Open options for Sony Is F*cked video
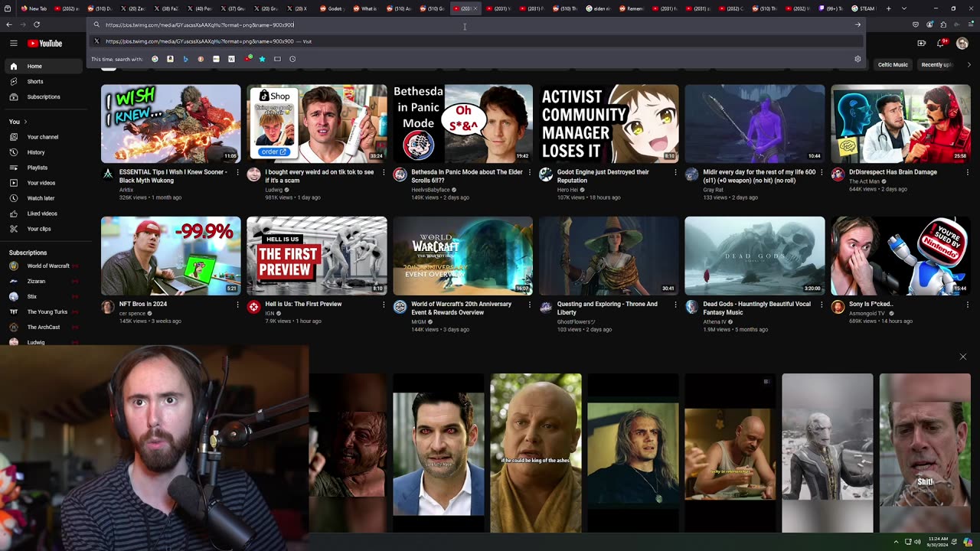The height and width of the screenshot is (551, 980). [x=967, y=305]
